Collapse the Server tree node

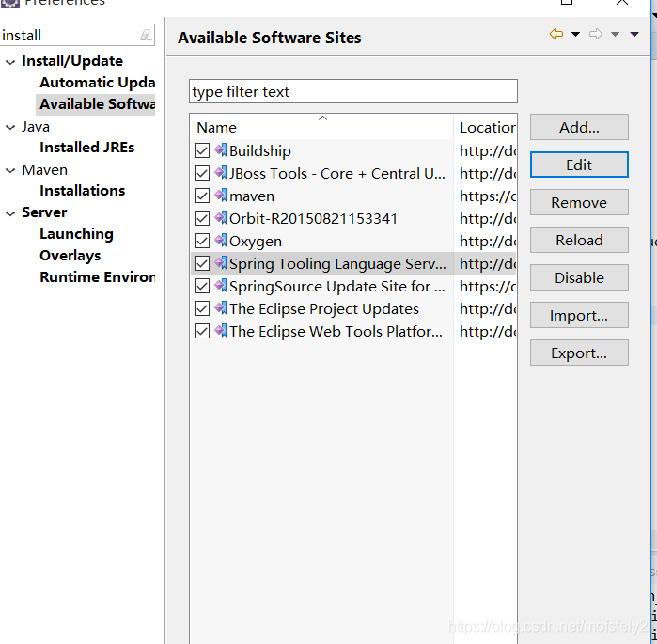[x=10, y=213]
